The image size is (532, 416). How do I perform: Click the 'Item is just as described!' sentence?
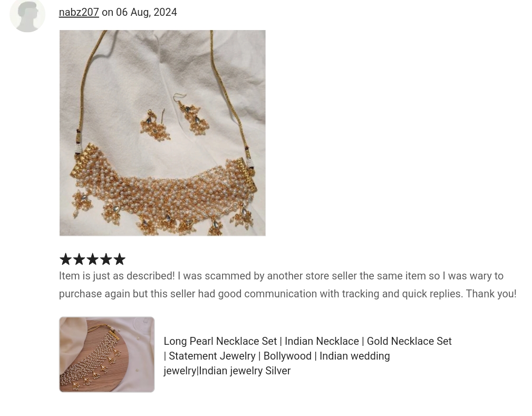(x=117, y=276)
